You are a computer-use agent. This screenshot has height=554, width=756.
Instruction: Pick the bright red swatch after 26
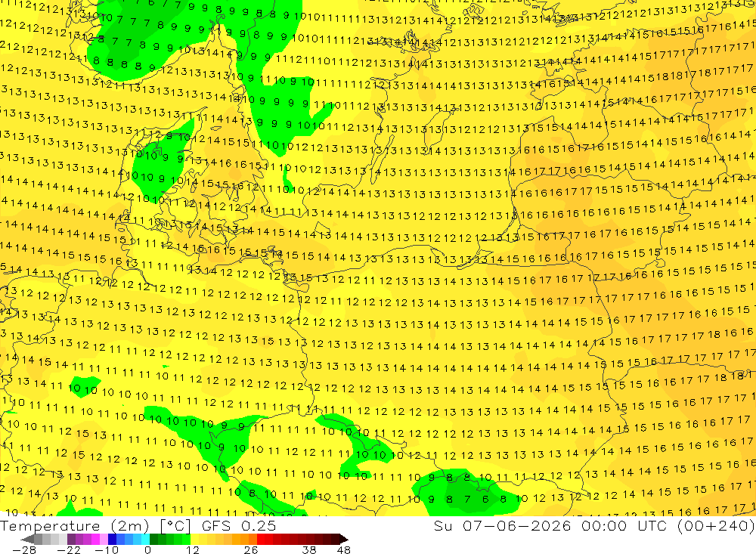(261, 539)
